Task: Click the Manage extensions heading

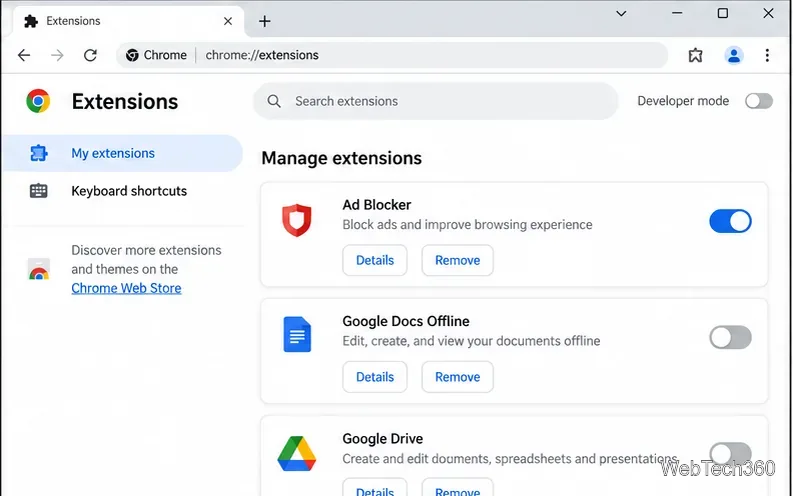Action: (341, 158)
